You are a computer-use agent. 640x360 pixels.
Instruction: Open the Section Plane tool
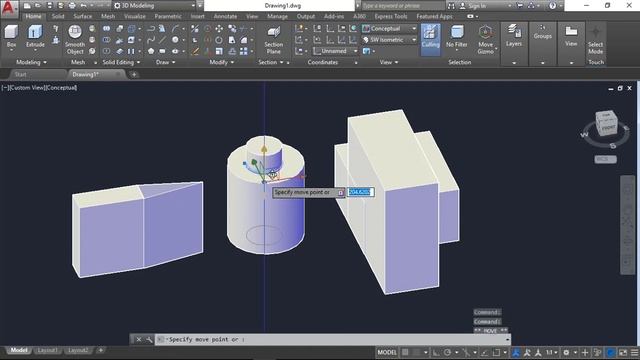(273, 40)
